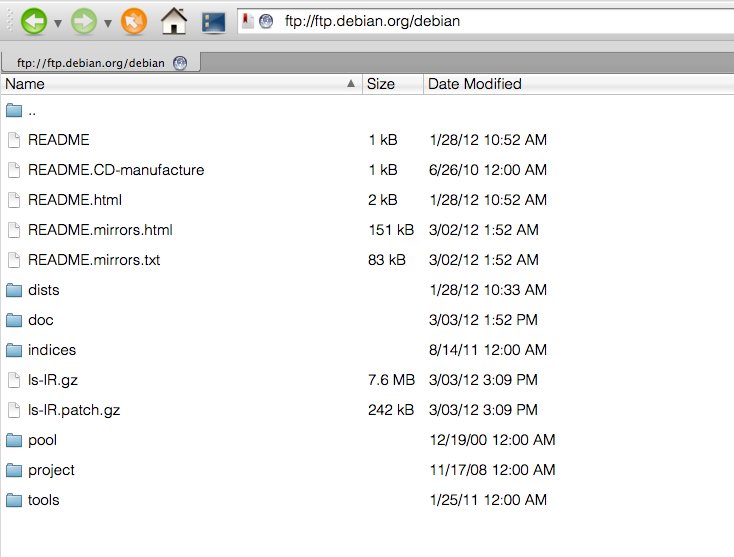
Task: Click the README file icon
Action: pyautogui.click(x=14, y=140)
